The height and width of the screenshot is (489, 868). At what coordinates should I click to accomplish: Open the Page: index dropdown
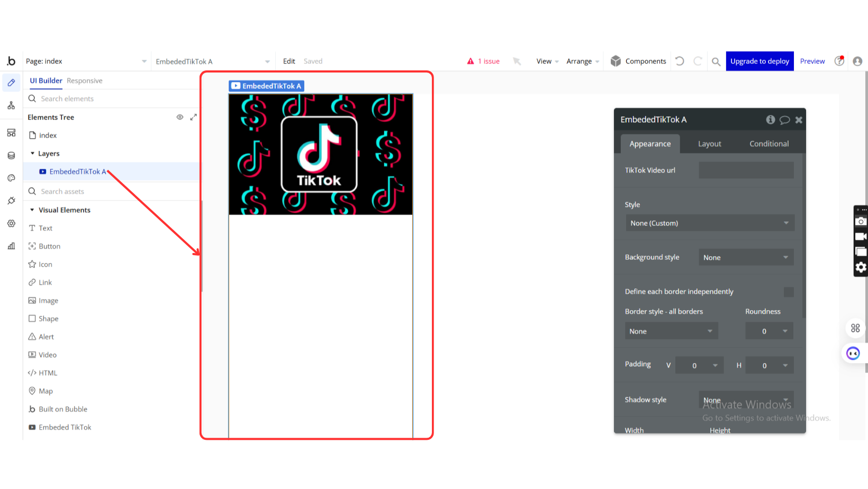pos(86,61)
